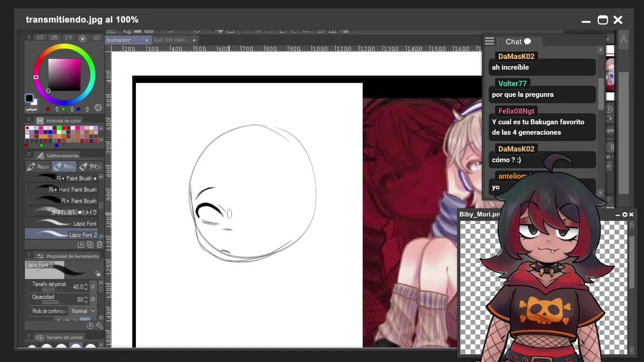Minimize the Biby_Mori image window
Viewport: 644px width, 362px height.
pos(618,215)
